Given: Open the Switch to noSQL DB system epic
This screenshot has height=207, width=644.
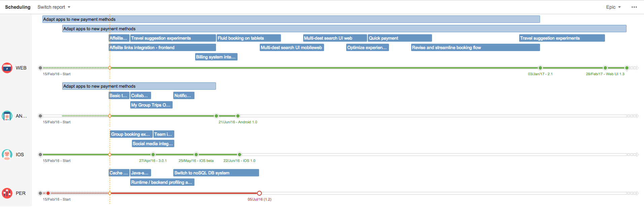Looking at the screenshot, I should (x=216, y=173).
